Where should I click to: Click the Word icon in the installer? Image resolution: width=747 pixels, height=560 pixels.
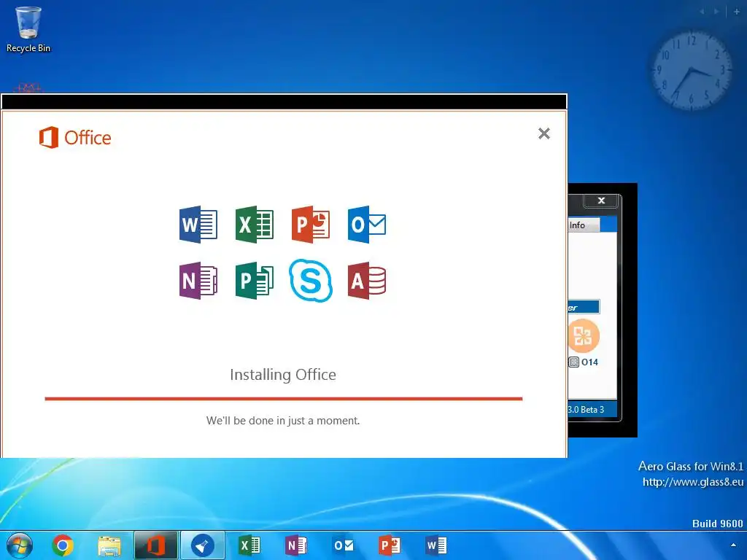tap(198, 225)
